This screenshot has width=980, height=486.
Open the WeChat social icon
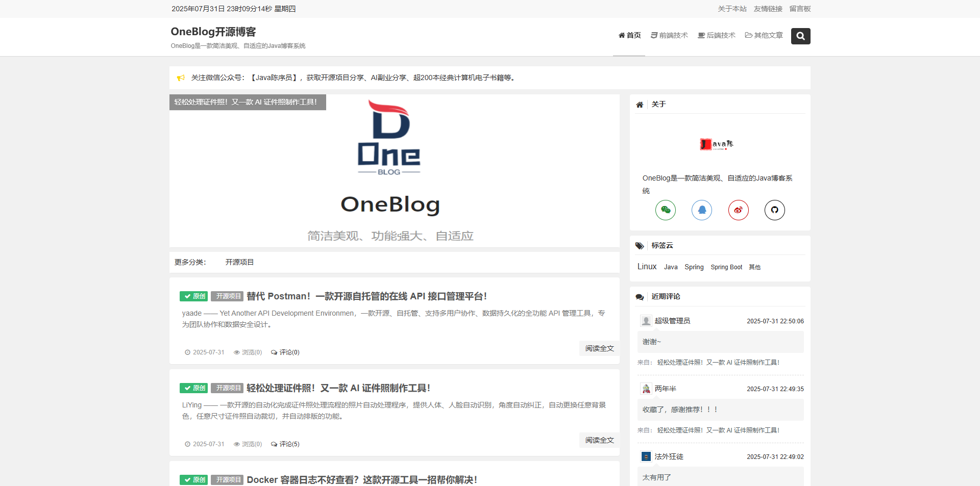click(666, 210)
